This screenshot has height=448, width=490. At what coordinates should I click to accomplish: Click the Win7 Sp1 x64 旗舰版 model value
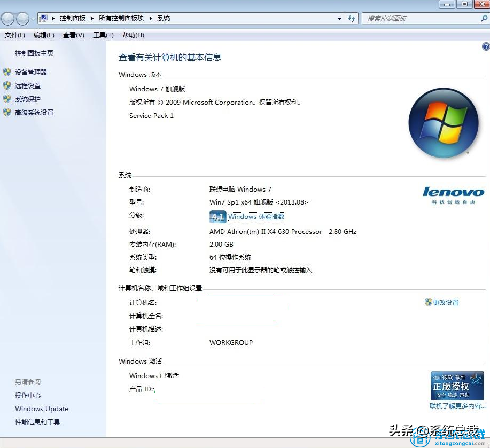259,202
